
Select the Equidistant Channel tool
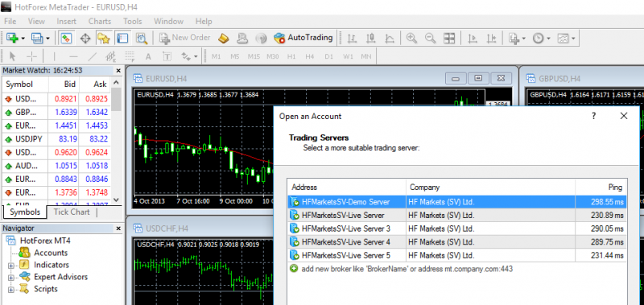click(x=110, y=56)
